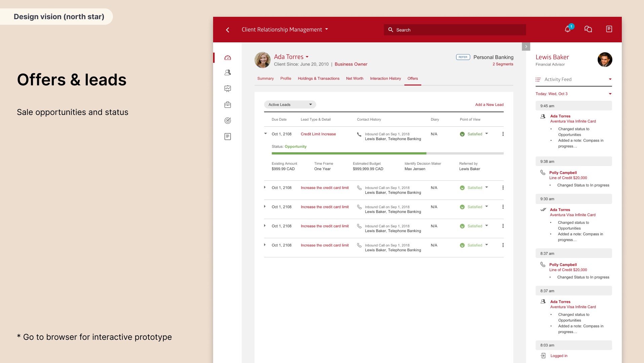Collapse the right activity panel chevron

click(526, 47)
